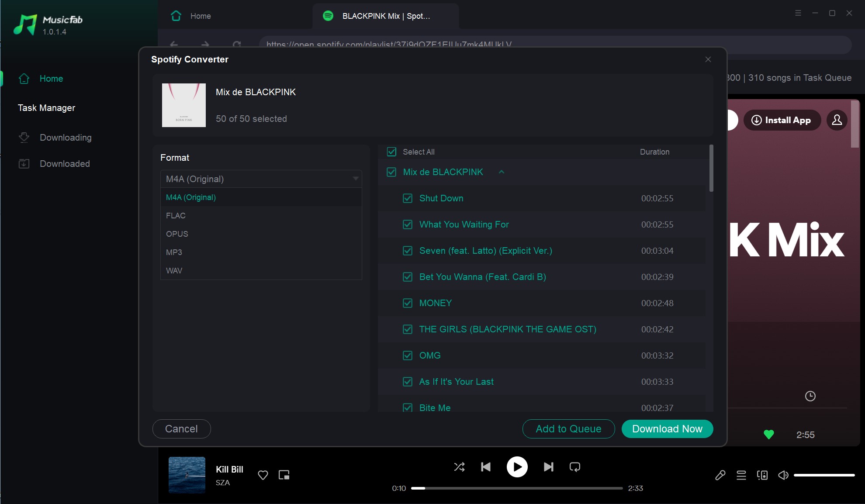Click the green liked-heart icon
865x504 pixels.
click(769, 435)
